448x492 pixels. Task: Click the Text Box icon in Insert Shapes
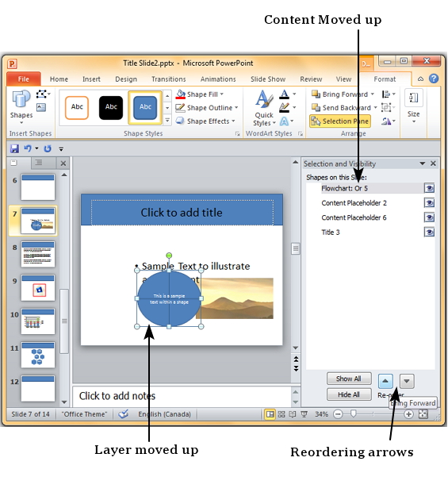point(41,108)
